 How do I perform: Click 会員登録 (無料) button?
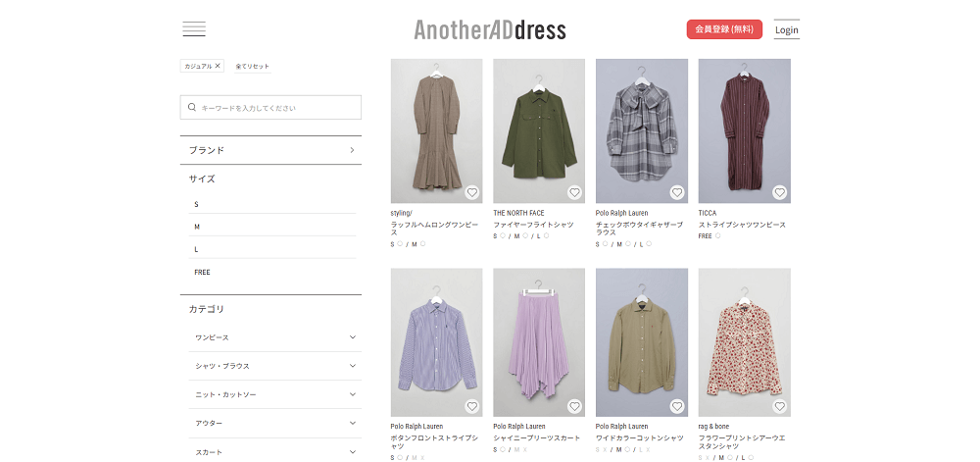click(x=724, y=29)
